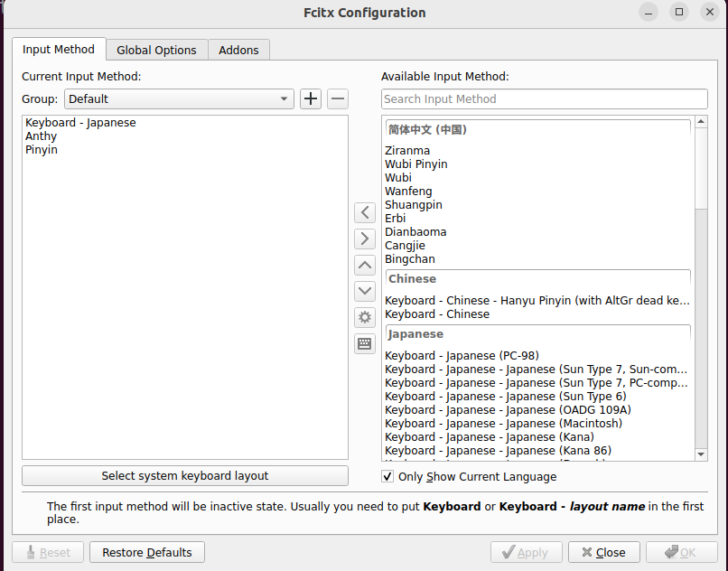728x571 pixels.
Task: Select the Input Method tab
Action: (x=59, y=50)
